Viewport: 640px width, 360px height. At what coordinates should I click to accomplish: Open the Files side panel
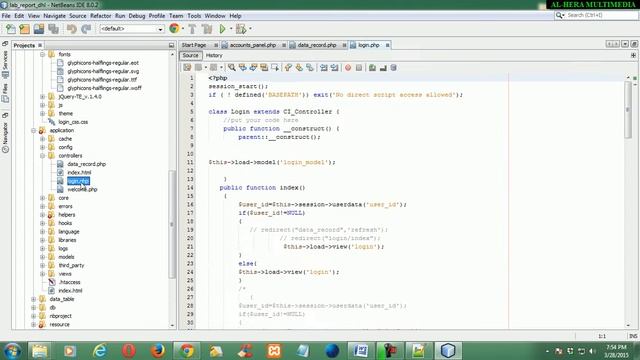(5, 92)
